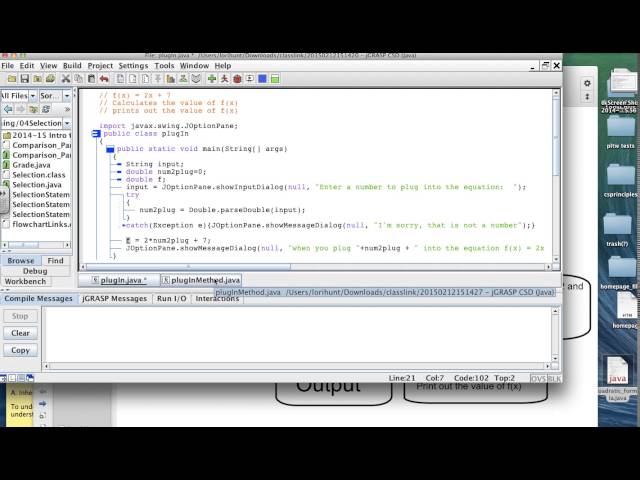Click the Copy icon in the toolbar

78,79
